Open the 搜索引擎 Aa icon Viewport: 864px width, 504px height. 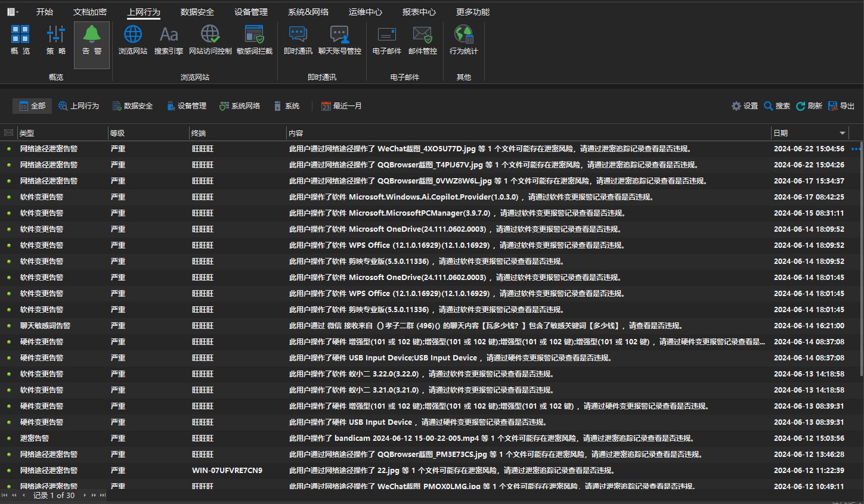click(x=169, y=41)
